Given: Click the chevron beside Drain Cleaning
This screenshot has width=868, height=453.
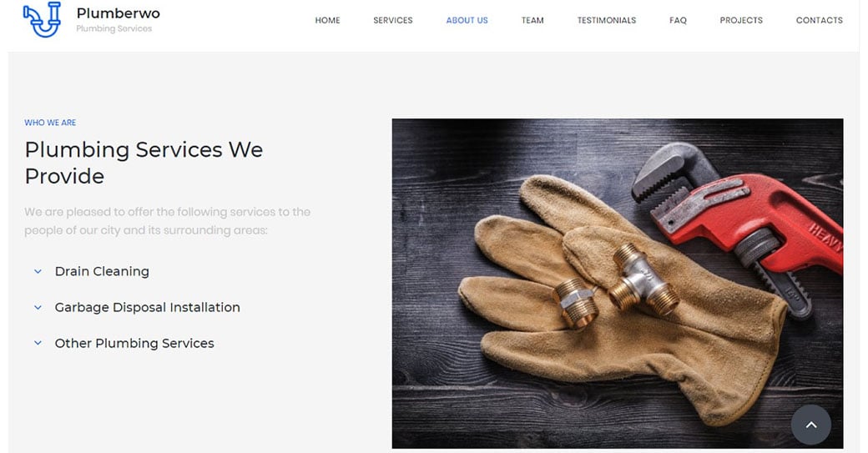Looking at the screenshot, I should click(38, 272).
